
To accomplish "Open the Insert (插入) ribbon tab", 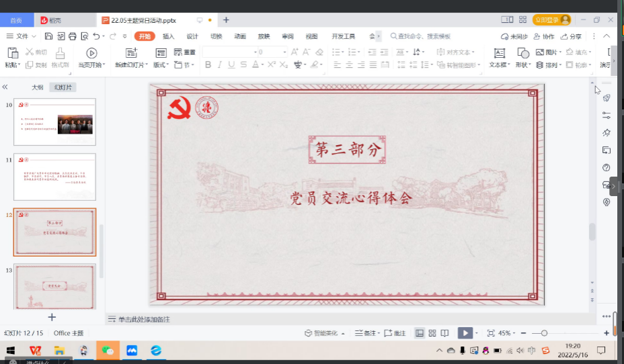I will [x=169, y=36].
